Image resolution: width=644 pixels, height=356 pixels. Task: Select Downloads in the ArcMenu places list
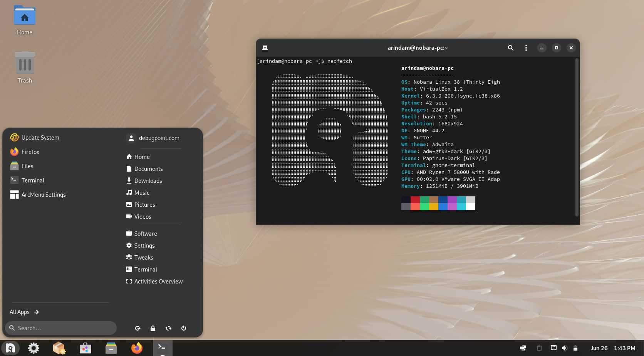click(148, 181)
